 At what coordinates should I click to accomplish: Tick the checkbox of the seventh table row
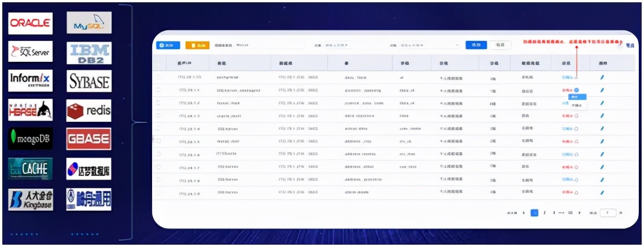[159, 154]
